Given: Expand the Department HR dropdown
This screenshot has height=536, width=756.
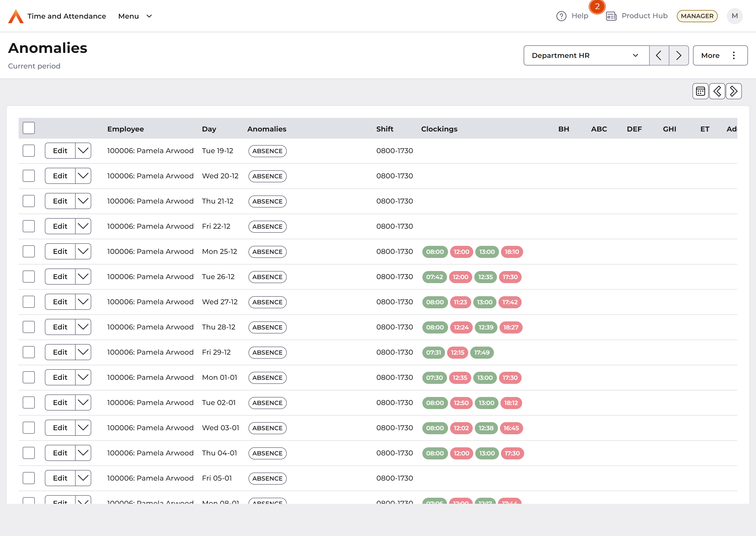Looking at the screenshot, I should 586,55.
